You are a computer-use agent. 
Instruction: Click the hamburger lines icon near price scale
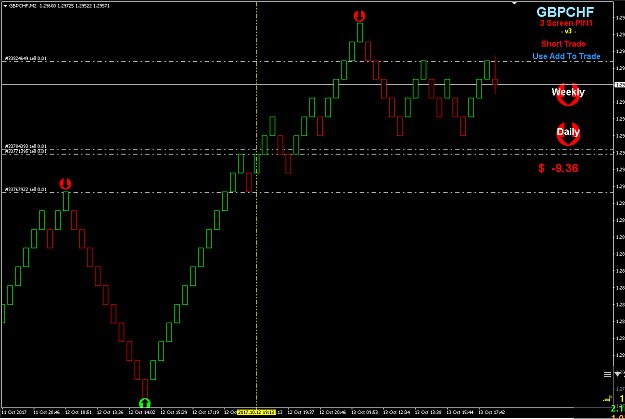point(607,374)
